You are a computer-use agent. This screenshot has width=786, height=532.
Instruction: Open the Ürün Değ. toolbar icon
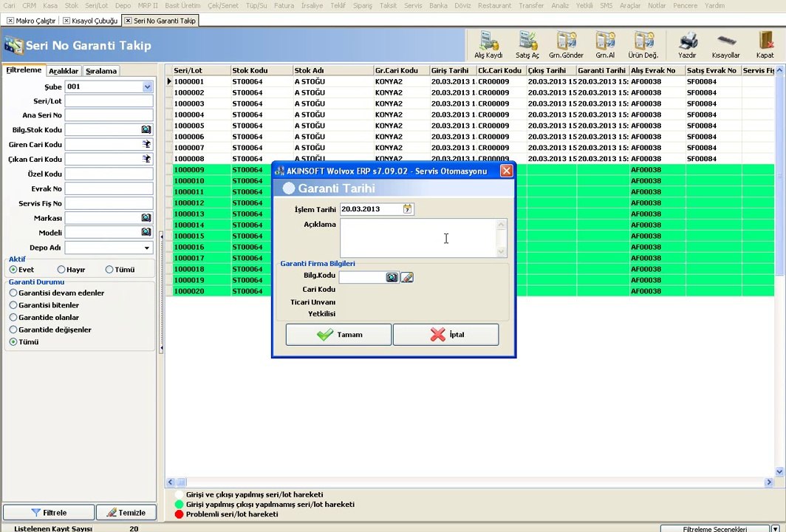tap(643, 45)
